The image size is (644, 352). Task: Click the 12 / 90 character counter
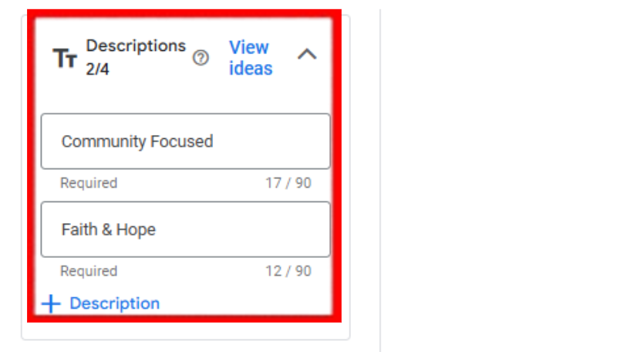pos(288,271)
